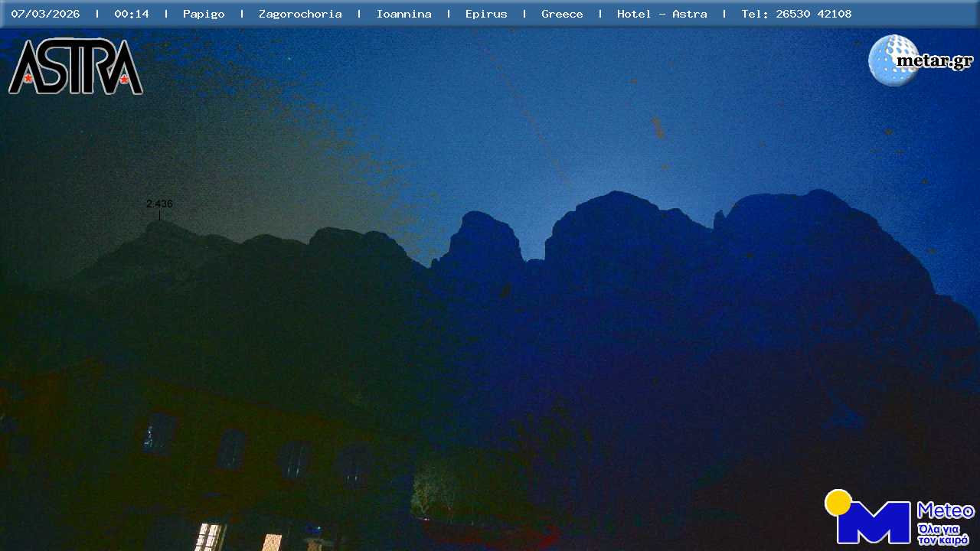Click the metar.gr globe icon
This screenshot has width=980, height=551.
coord(891,60)
